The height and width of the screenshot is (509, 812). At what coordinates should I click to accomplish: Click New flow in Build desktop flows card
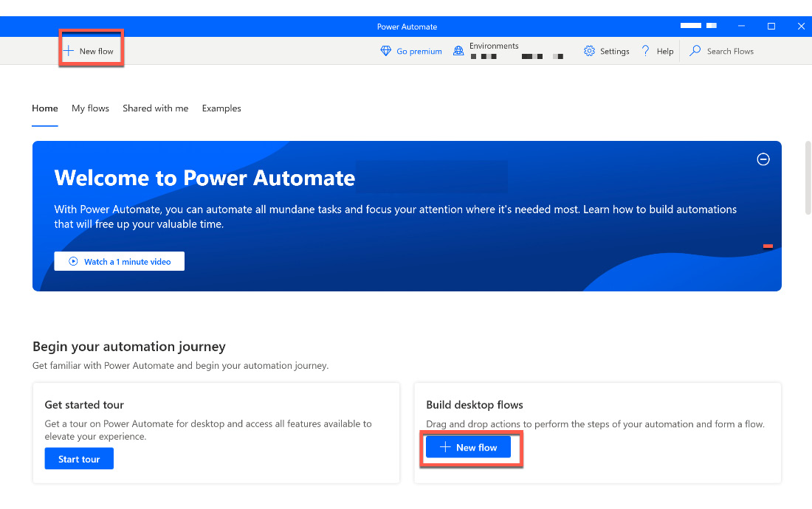coord(468,447)
